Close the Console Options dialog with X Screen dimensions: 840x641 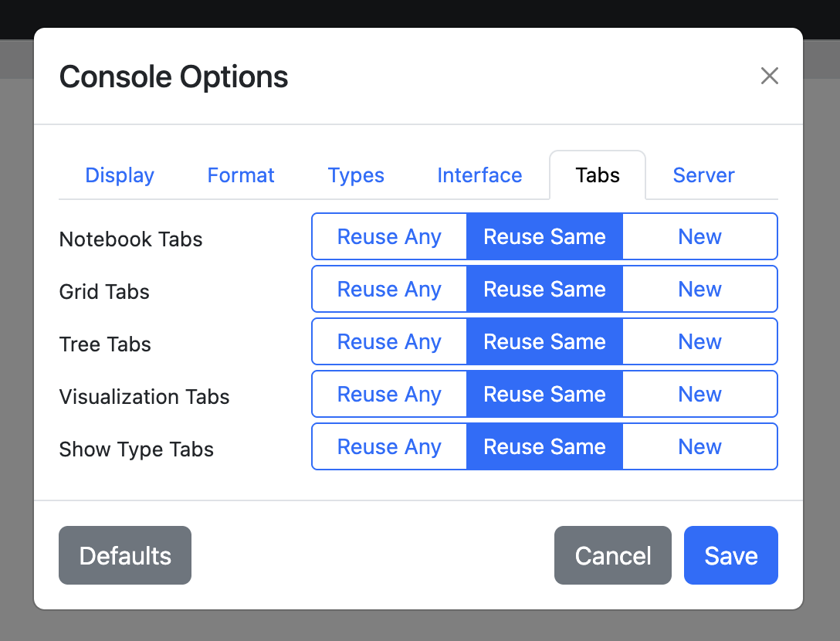pyautogui.click(x=769, y=76)
